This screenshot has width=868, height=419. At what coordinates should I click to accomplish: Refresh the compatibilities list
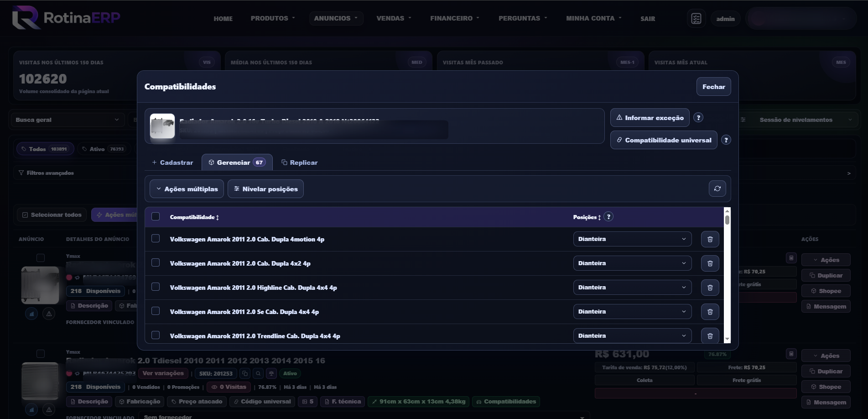click(717, 189)
